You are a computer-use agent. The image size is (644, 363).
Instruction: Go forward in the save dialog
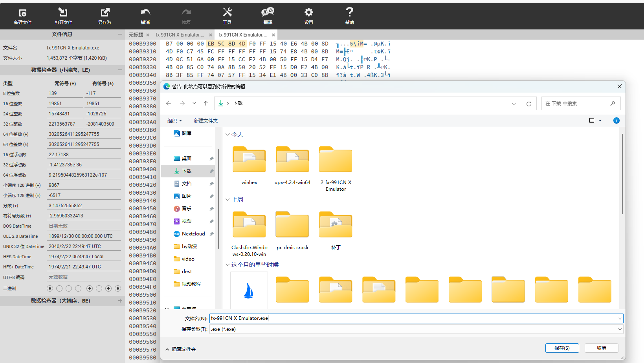point(182,103)
